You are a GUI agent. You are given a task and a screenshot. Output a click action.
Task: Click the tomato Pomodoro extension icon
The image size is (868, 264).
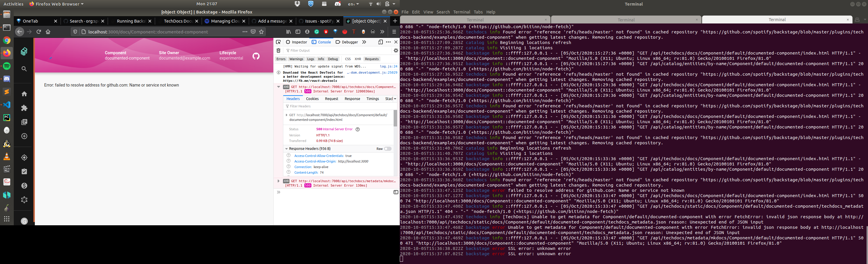[x=345, y=32]
